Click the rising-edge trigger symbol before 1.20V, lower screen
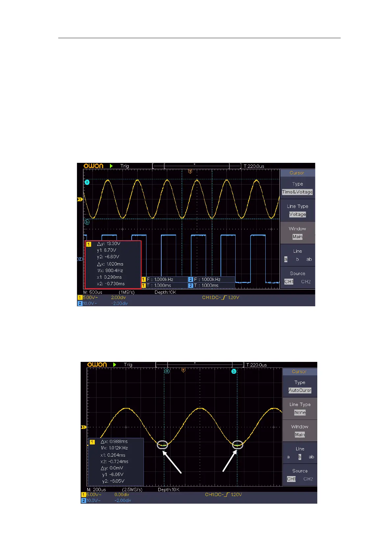Screen dimensions: 392x554 click(x=227, y=494)
